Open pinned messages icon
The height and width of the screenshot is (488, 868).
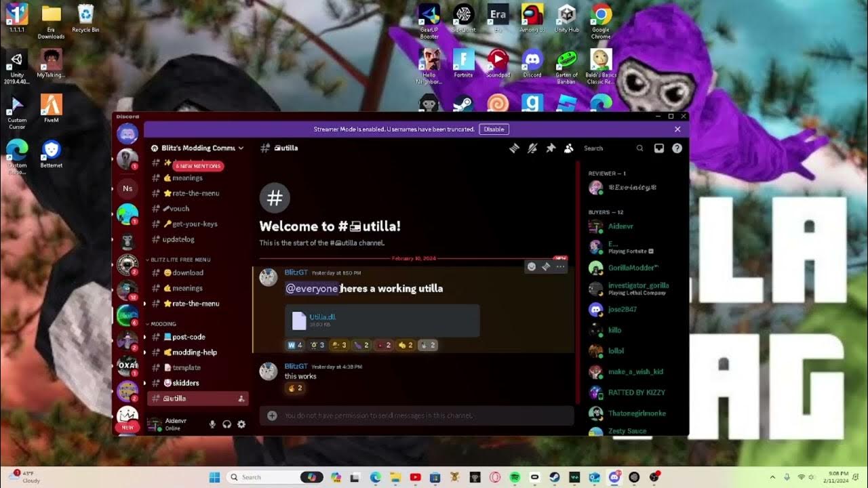tap(551, 148)
